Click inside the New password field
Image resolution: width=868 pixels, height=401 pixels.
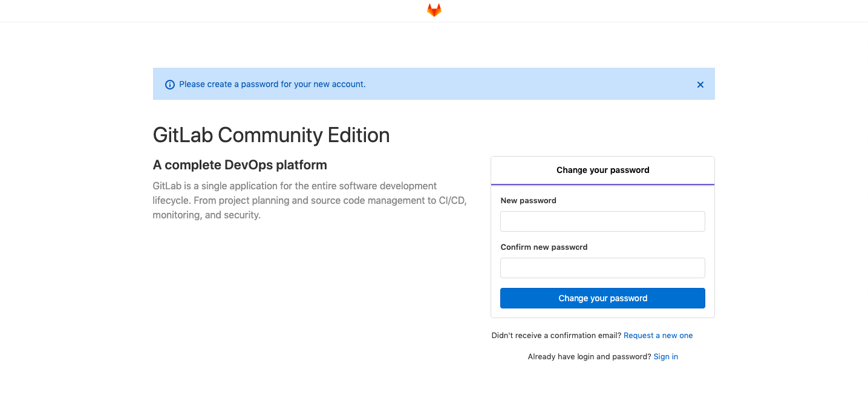[602, 221]
